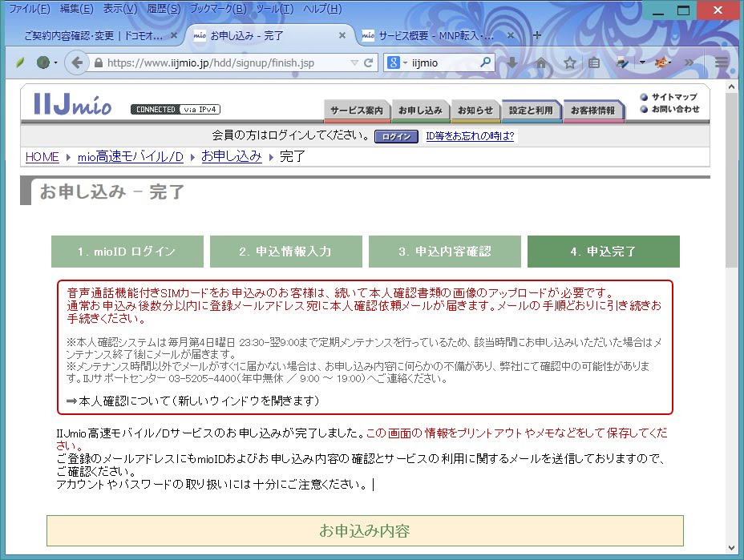Select the お申し込み navigation tab

(x=420, y=111)
